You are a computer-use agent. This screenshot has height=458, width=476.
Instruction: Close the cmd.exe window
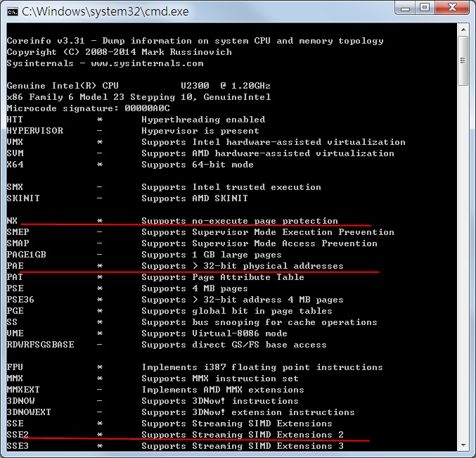pos(452,8)
